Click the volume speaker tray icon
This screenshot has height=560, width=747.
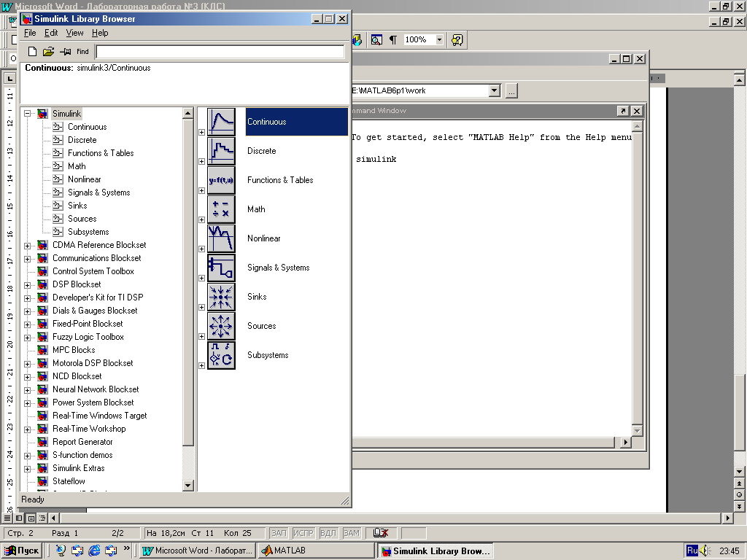pos(705,551)
